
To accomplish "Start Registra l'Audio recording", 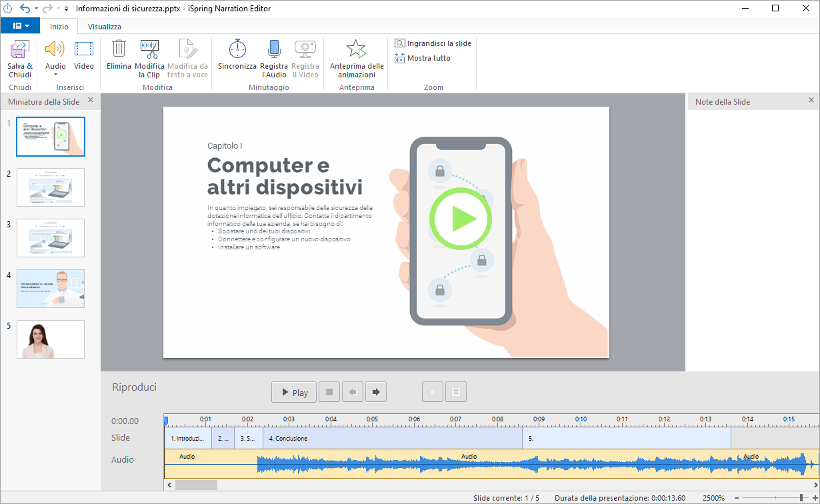I will 274,50.
